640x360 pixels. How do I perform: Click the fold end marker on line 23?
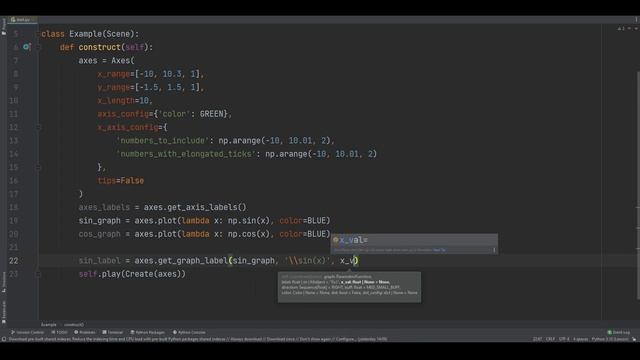tap(38, 274)
